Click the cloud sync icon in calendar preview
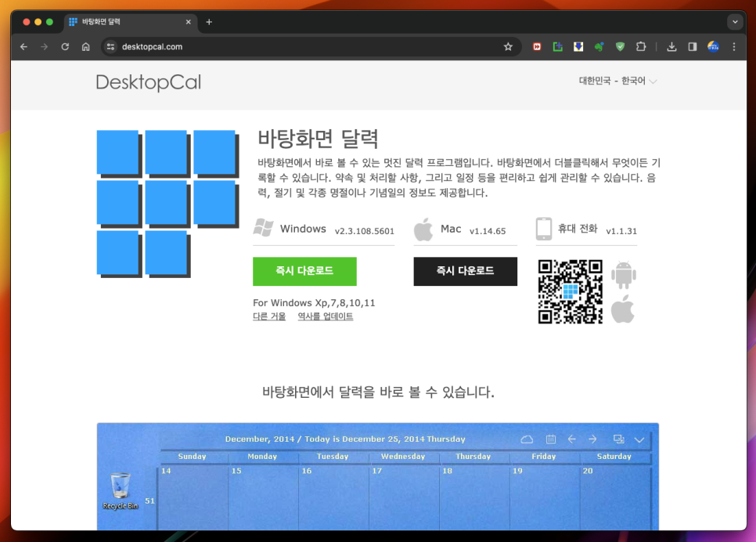 527,439
